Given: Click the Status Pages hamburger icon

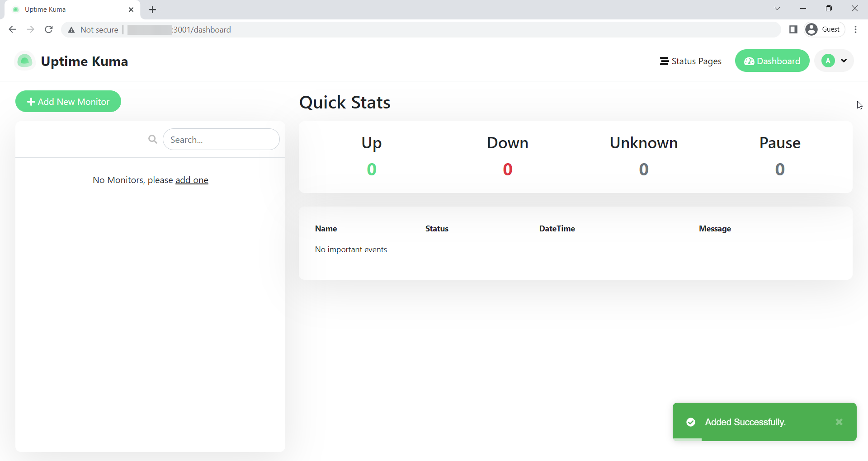Looking at the screenshot, I should (664, 61).
